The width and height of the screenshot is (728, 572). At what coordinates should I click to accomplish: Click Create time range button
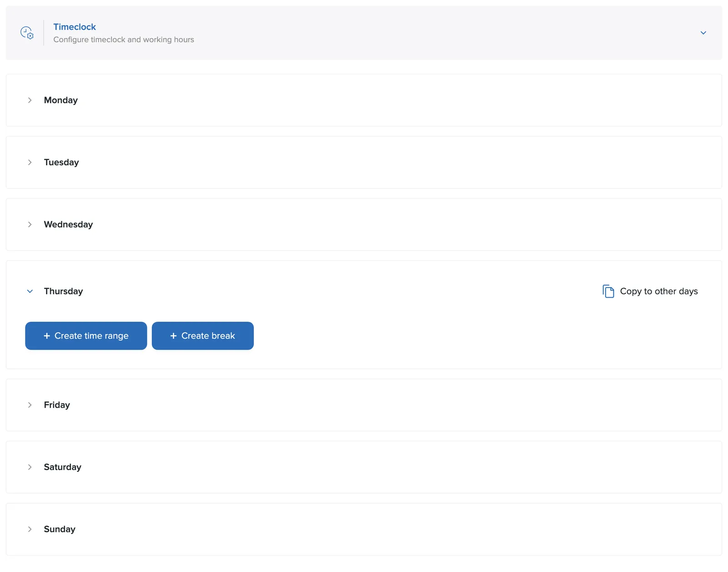[86, 336]
